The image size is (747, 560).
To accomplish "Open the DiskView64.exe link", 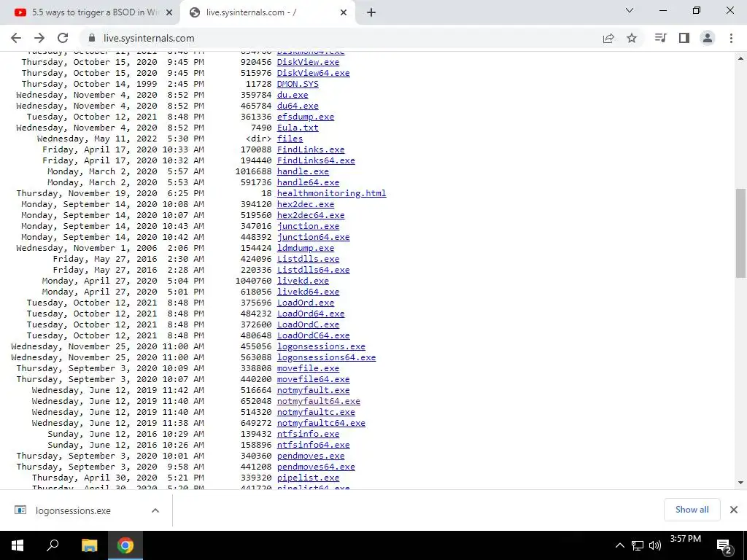I will point(314,73).
